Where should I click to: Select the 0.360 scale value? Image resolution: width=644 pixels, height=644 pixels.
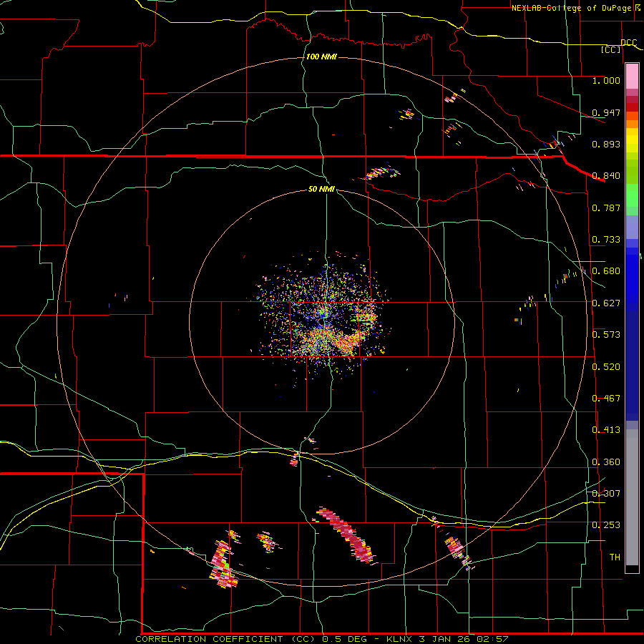pos(606,462)
